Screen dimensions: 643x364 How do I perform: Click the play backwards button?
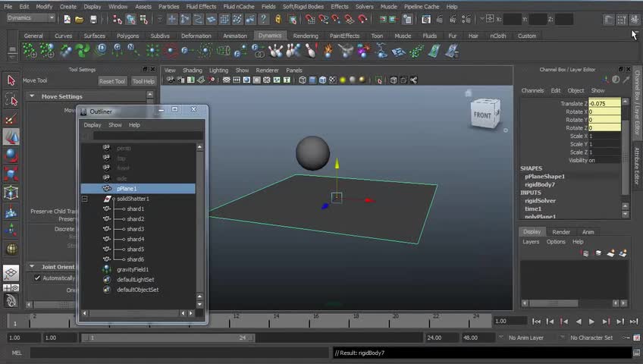(579, 322)
